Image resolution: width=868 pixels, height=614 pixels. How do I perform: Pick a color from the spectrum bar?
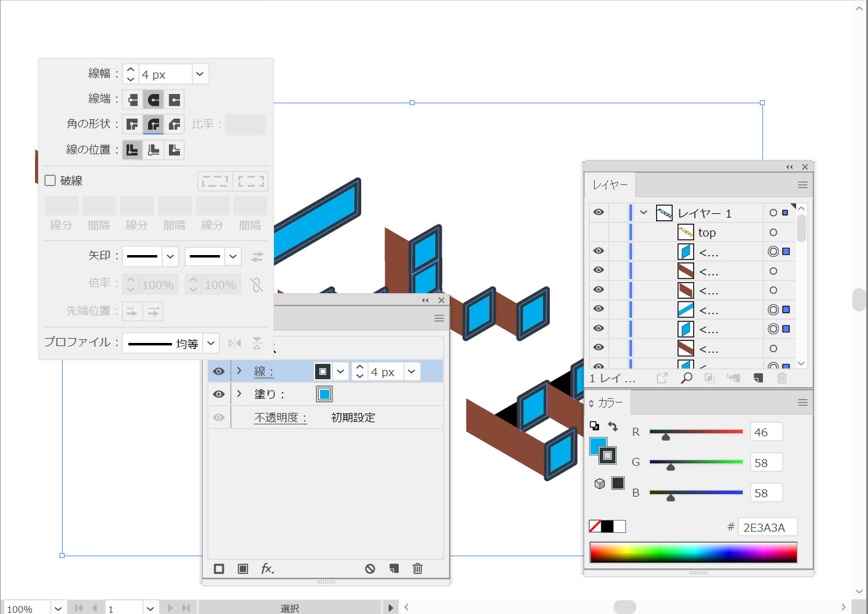click(x=693, y=552)
